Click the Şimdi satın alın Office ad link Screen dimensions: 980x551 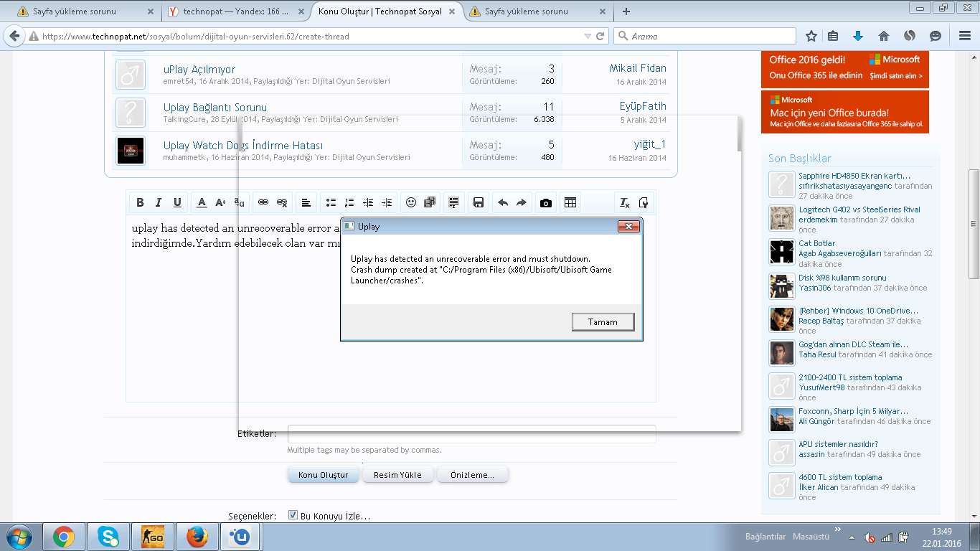(896, 76)
